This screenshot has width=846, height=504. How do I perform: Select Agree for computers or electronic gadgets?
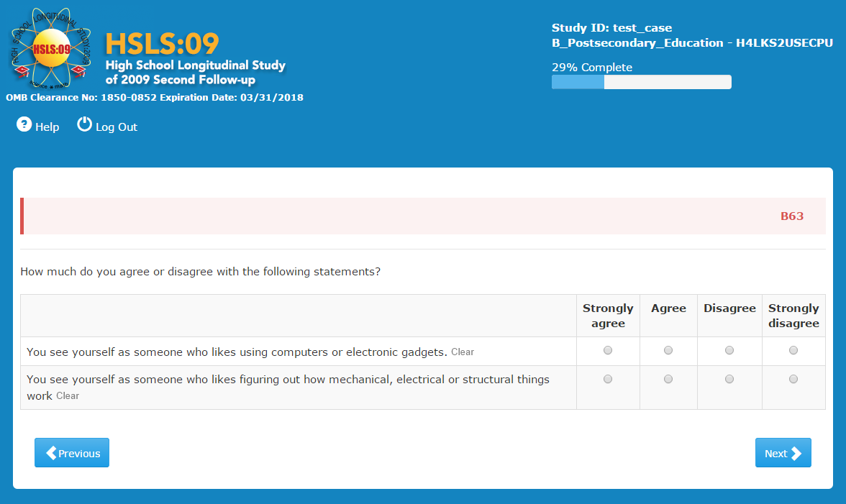pyautogui.click(x=668, y=350)
